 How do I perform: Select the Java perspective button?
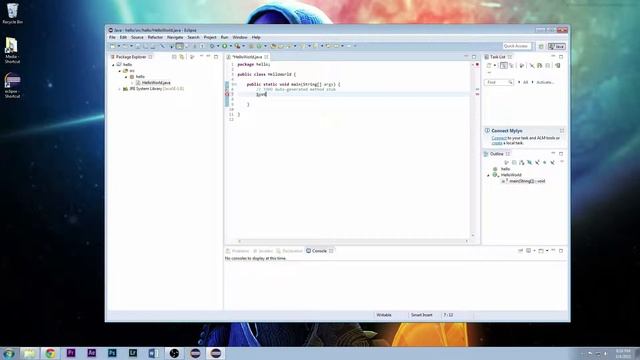[x=557, y=47]
